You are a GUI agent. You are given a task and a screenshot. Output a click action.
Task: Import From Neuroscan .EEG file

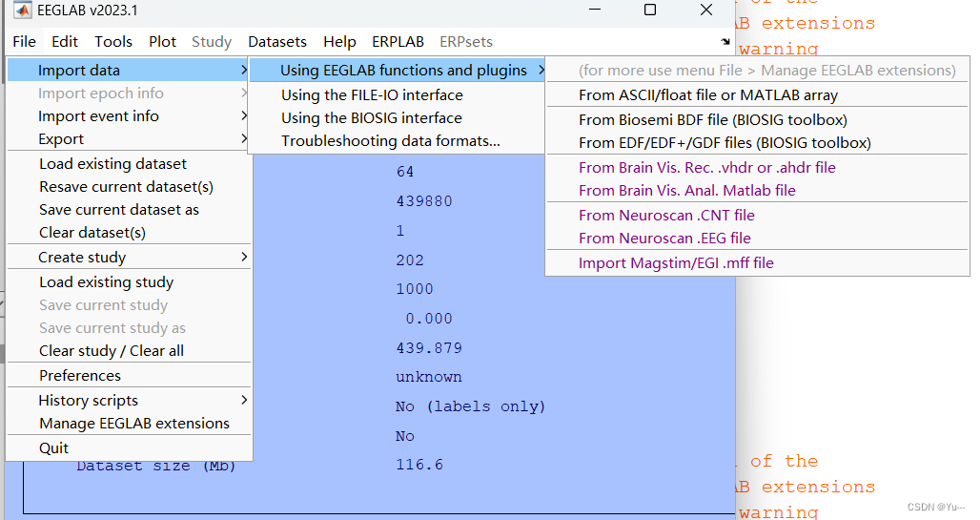click(x=758, y=239)
